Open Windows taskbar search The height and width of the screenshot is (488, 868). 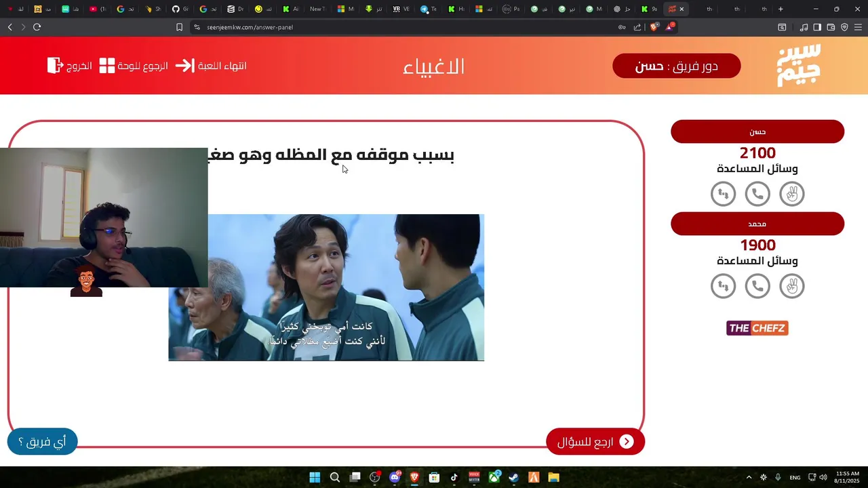pyautogui.click(x=335, y=477)
